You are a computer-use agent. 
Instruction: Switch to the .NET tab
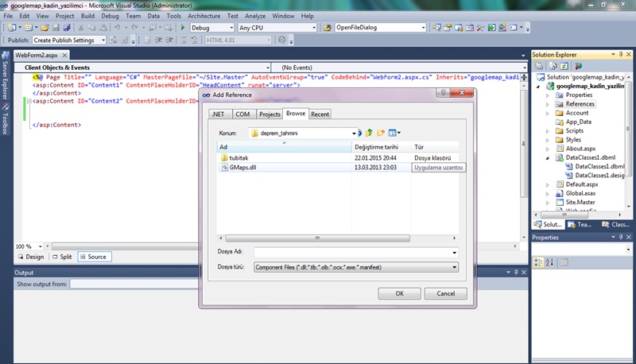(x=220, y=114)
